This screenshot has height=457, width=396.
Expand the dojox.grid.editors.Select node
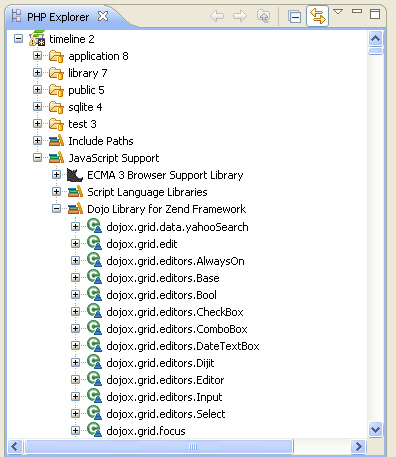(75, 414)
